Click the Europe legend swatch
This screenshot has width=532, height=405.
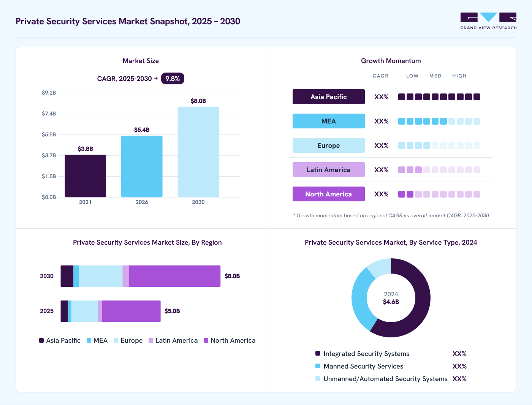coord(116,340)
